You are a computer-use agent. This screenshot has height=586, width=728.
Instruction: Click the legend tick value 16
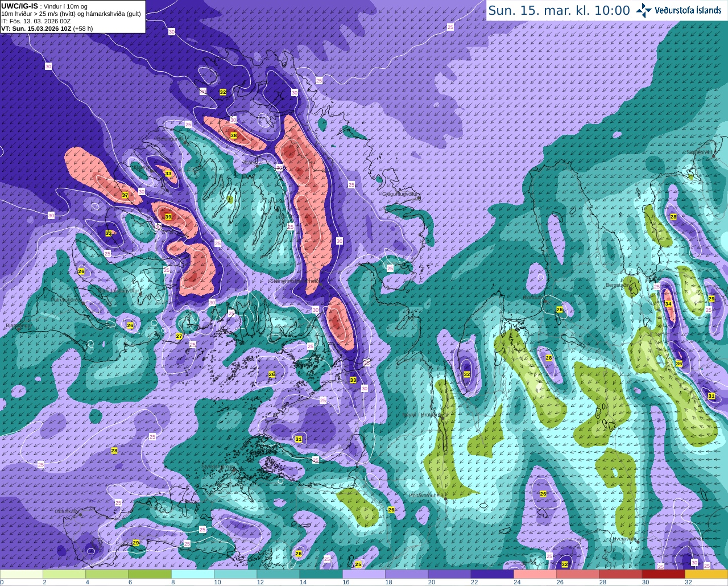coord(346,582)
